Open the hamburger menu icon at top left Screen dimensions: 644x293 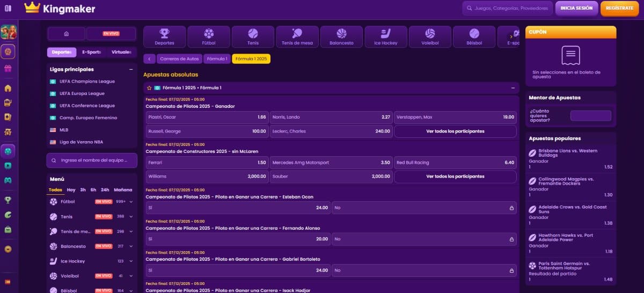8,8
